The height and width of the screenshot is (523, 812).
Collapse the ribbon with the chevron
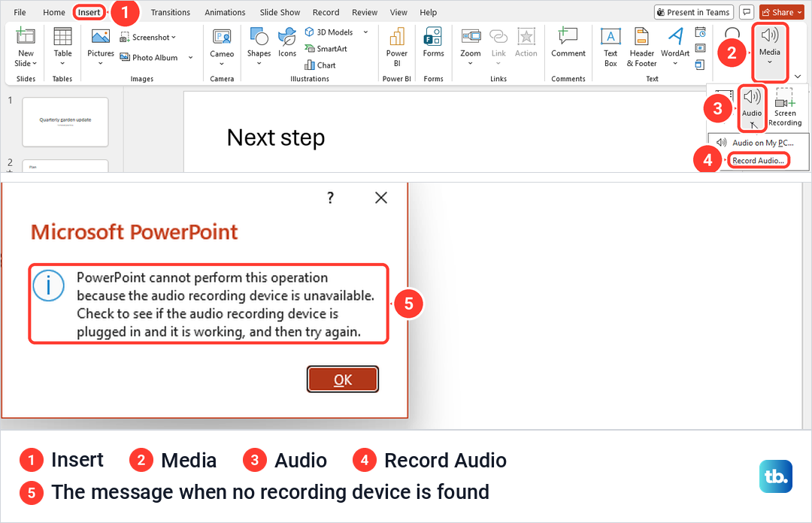tap(798, 76)
